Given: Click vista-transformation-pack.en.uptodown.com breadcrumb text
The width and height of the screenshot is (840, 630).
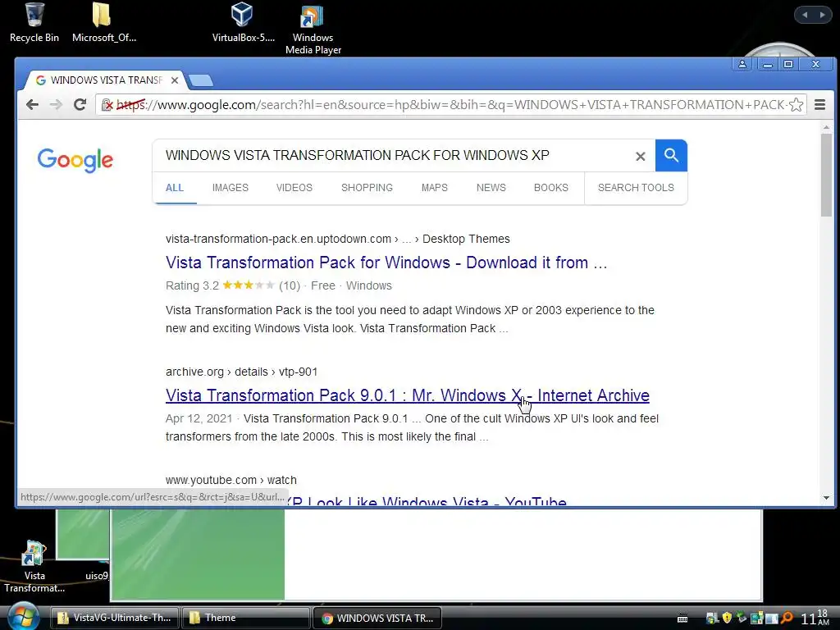Looking at the screenshot, I should [278, 239].
